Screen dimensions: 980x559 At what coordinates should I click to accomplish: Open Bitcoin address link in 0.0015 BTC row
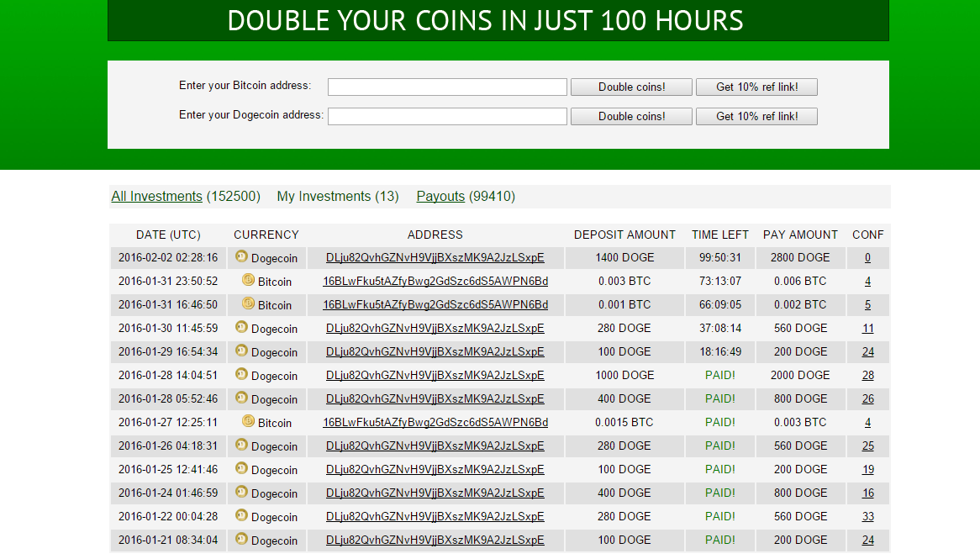[435, 423]
